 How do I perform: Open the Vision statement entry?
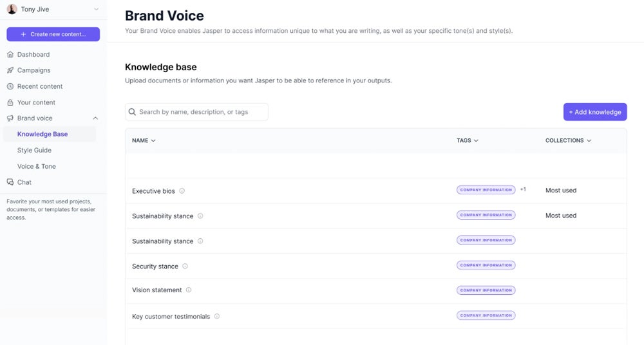tap(156, 290)
